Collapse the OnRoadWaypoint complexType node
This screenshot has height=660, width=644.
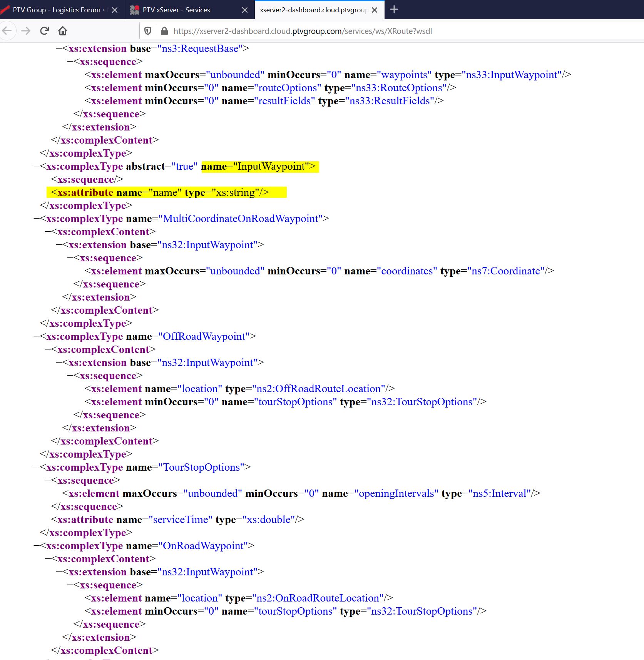(37, 546)
